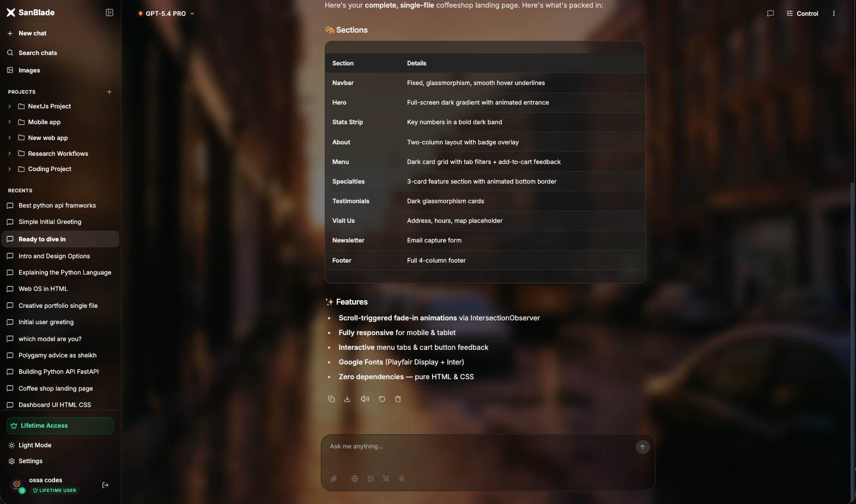
Task: Click the LIFETIME USER badge
Action: pyautogui.click(x=54, y=490)
